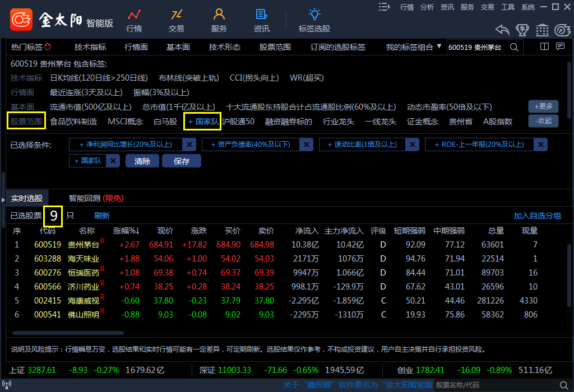Click the magnifier in the bottom status bar
Screen dimensions: 574x392
point(564,385)
